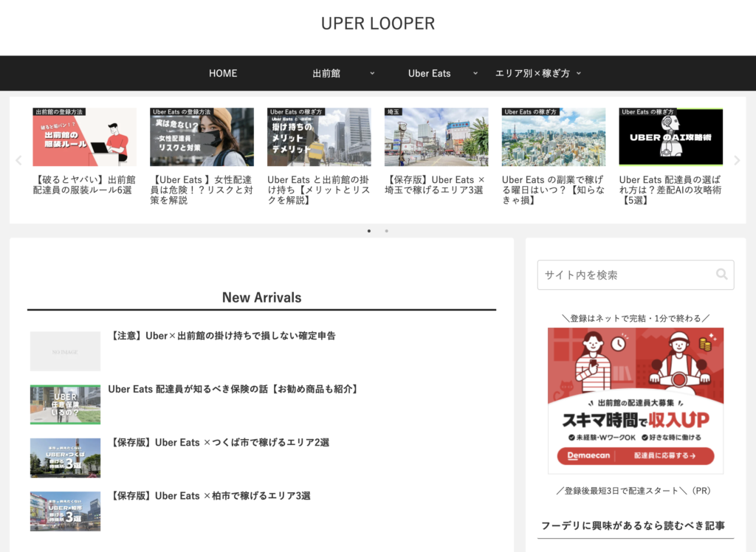Open the 女性配達員 risk article thumbnail
Screen dimensions: 756x552
point(202,137)
